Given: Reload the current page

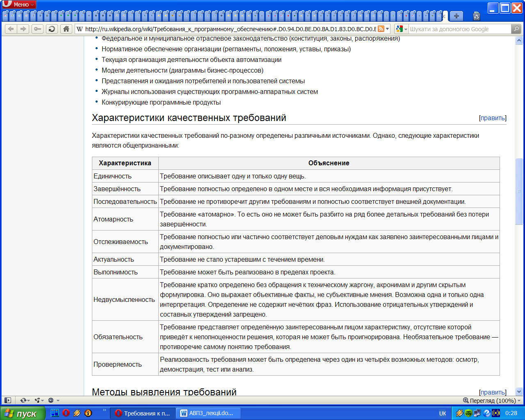Looking at the screenshot, I should pyautogui.click(x=52, y=29).
